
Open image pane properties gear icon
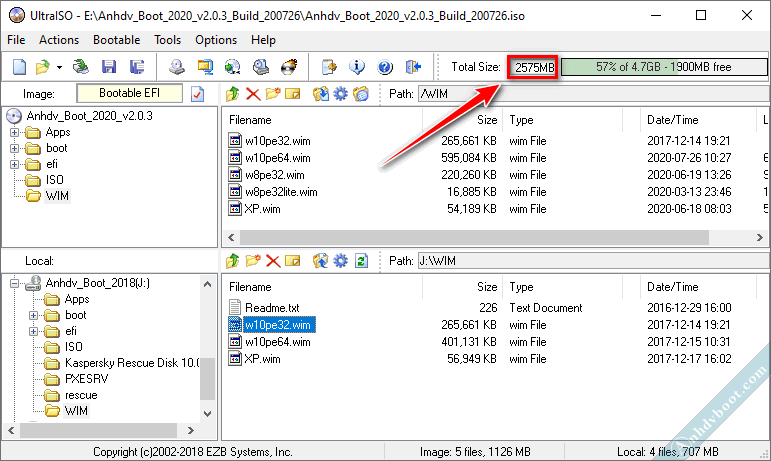click(340, 93)
